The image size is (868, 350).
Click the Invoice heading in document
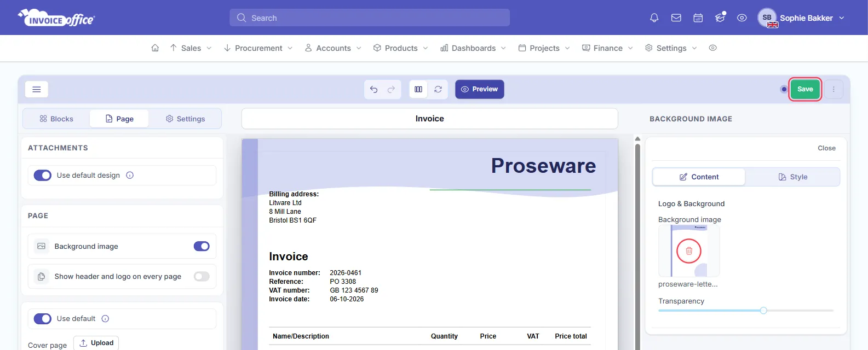(x=289, y=256)
